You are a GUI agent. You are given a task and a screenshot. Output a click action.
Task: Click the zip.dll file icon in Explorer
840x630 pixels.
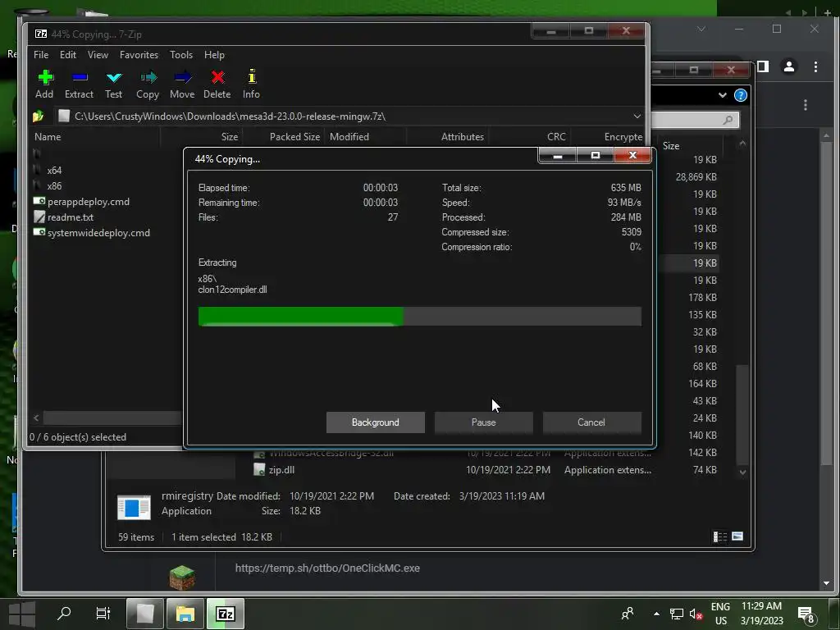[259, 469]
